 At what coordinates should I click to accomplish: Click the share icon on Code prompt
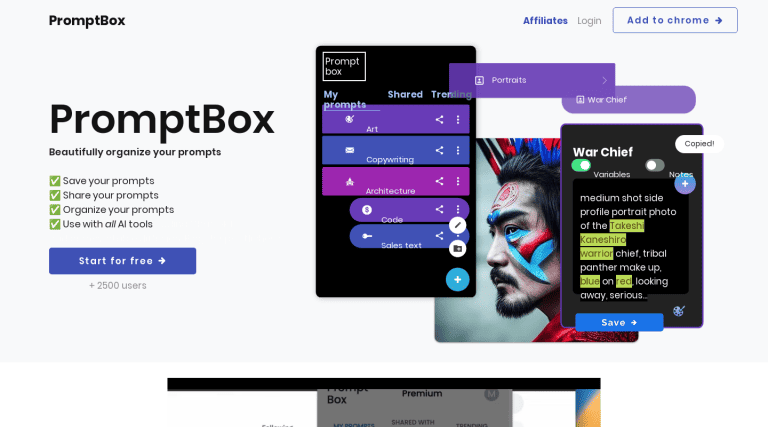(x=439, y=210)
